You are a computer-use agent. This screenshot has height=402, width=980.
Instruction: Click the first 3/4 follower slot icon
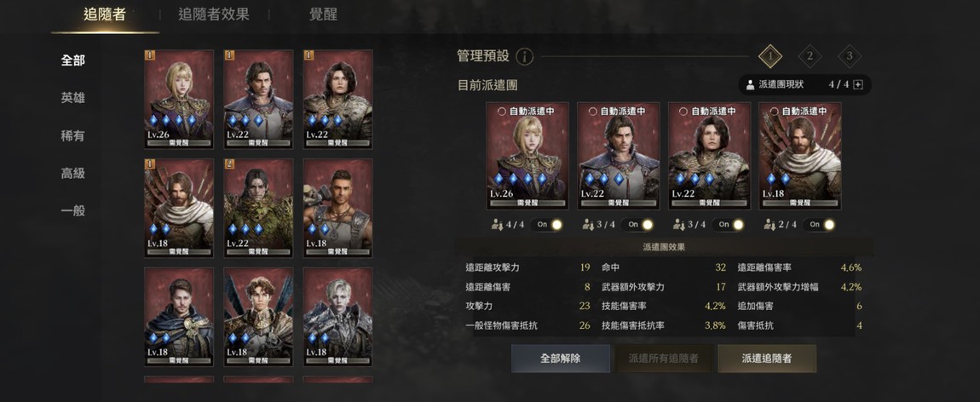click(588, 225)
